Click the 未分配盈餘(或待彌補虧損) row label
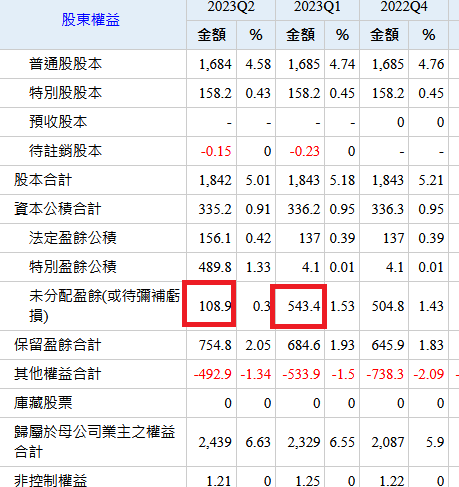Viewport: 459px width, 487px height. point(104,306)
